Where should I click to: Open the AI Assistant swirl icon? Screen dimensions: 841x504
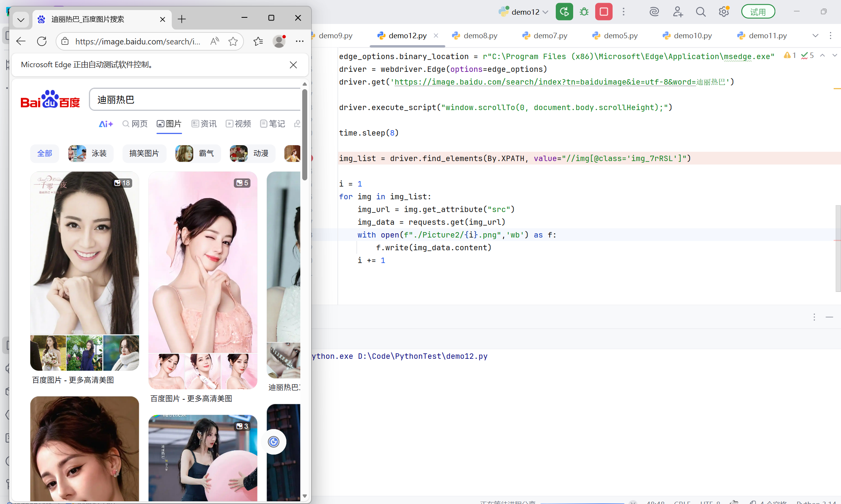pos(654,12)
